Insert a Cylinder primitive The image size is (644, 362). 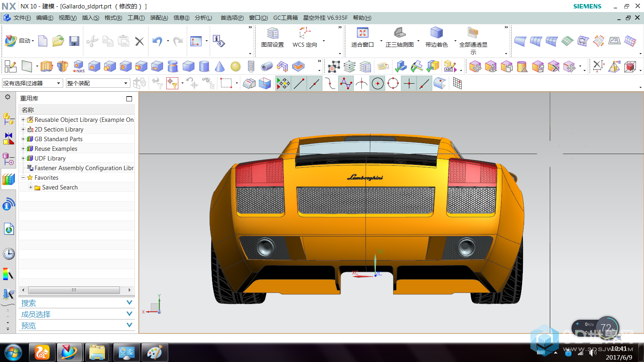204,66
